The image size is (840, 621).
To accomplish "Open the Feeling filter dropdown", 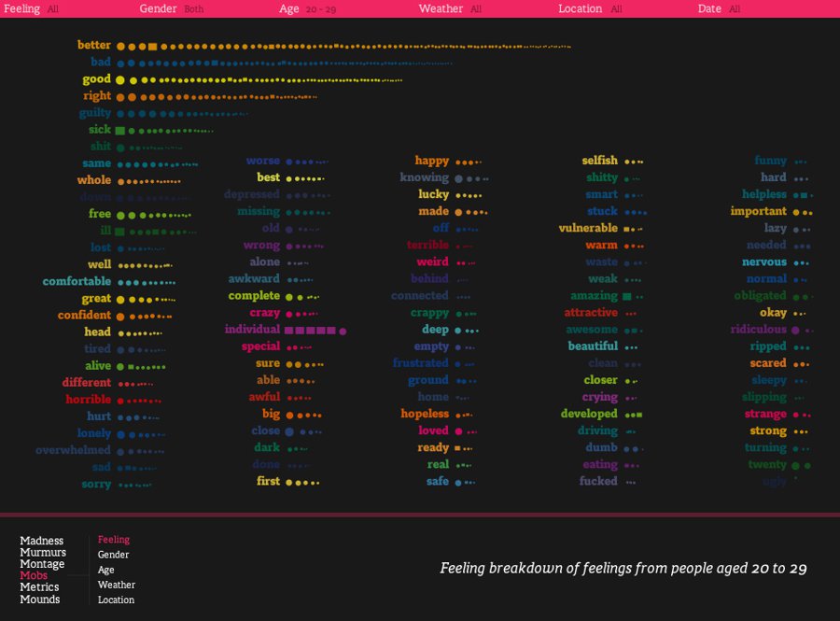I will [22, 8].
